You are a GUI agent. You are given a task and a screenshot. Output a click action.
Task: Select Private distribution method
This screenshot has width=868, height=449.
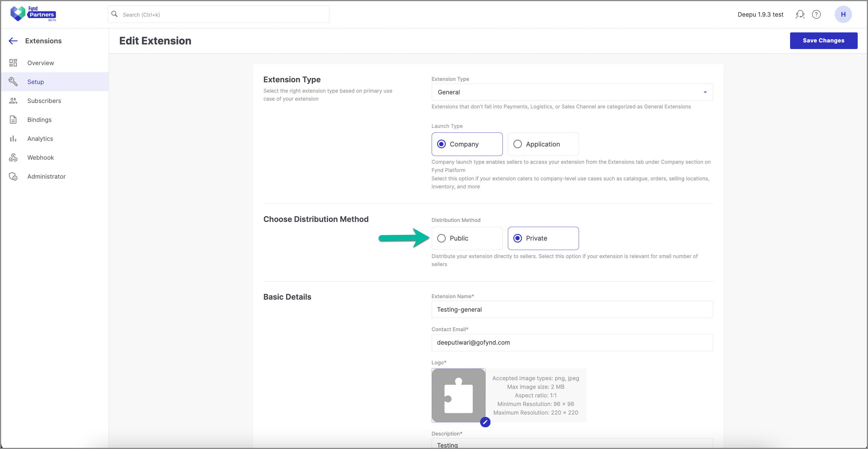[543, 238]
